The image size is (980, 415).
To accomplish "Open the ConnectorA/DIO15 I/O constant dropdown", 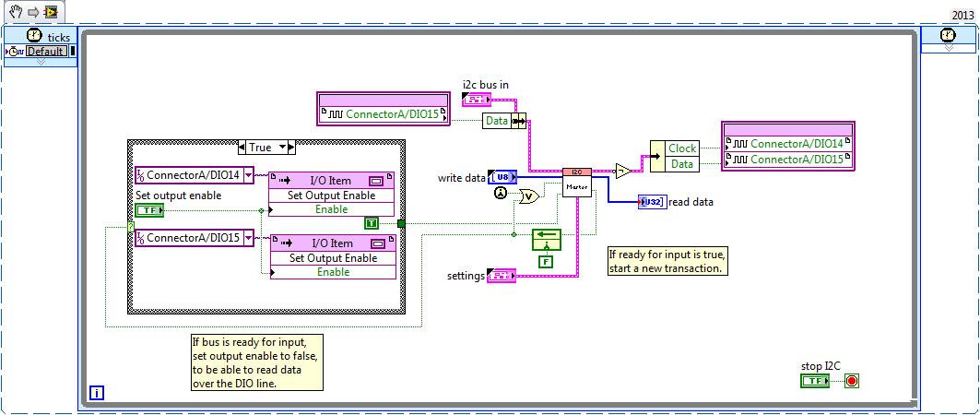I will (x=249, y=238).
